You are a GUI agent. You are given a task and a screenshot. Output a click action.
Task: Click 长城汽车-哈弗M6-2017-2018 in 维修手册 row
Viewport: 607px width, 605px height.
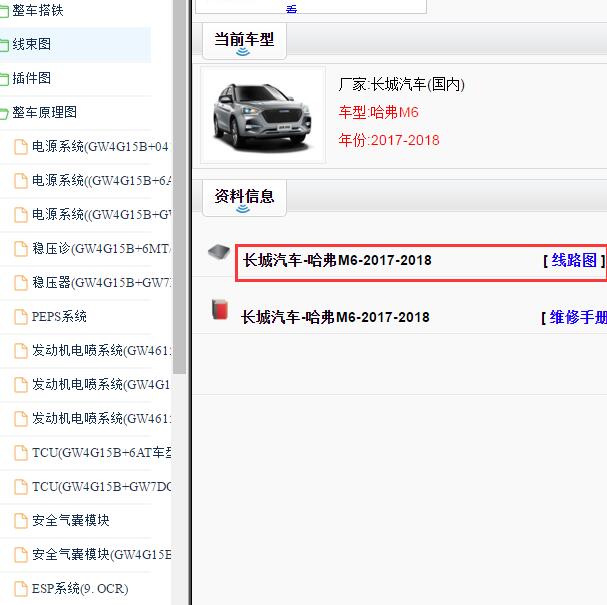pyautogui.click(x=335, y=317)
